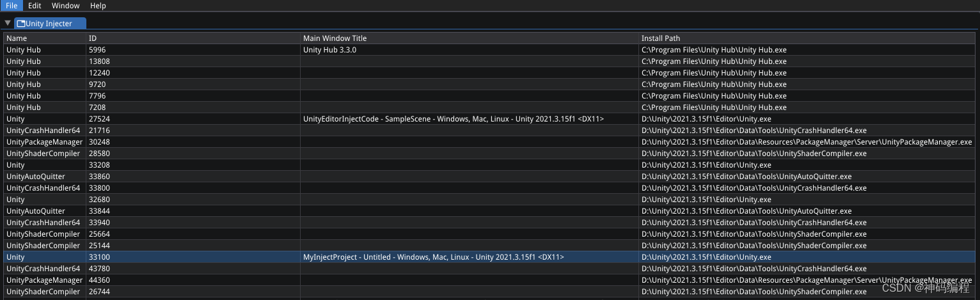Select the Unity Hub row with ID 5996
Screen dimensions: 980x300
tap(489, 50)
